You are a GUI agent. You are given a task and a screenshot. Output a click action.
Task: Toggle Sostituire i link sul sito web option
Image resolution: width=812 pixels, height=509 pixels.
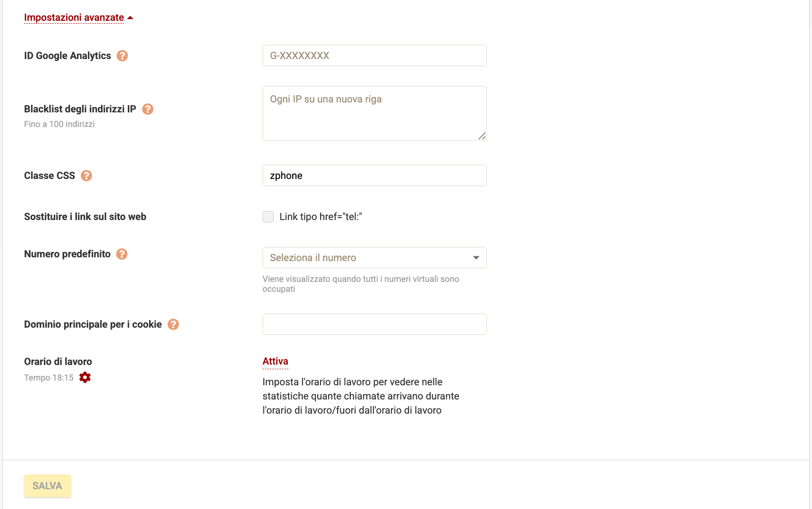click(x=268, y=216)
